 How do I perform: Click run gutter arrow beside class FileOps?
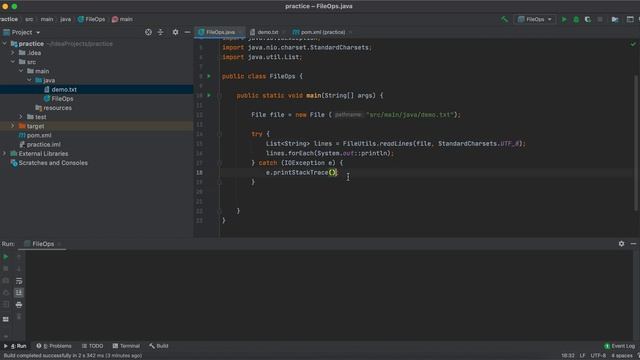[209, 76]
